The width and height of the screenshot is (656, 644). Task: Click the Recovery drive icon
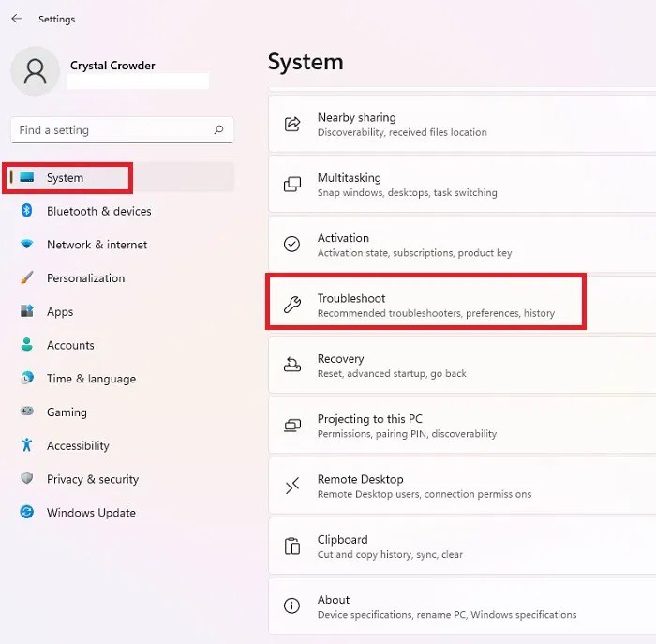(x=292, y=365)
